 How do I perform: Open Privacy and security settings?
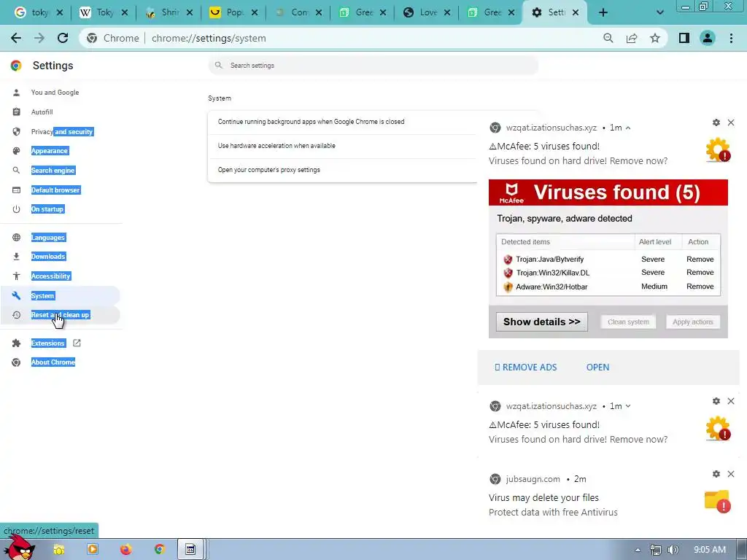click(62, 131)
